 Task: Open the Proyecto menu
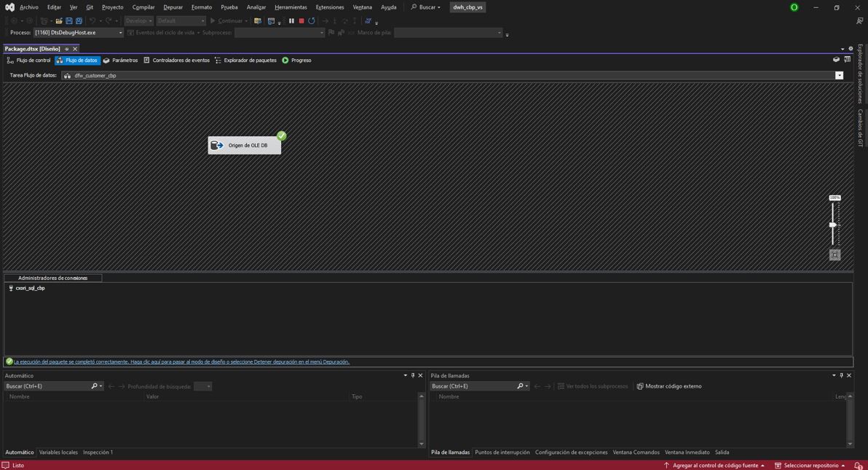(112, 7)
